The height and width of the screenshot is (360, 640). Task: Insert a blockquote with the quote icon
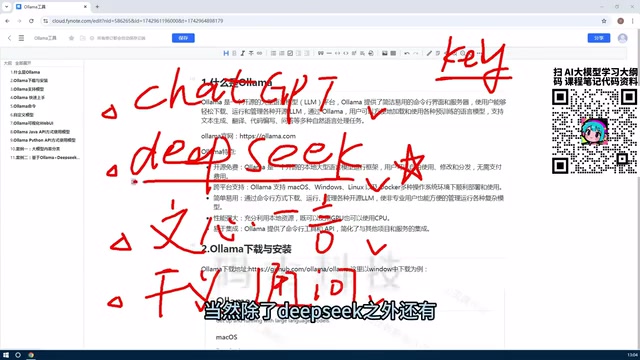coord(321,53)
